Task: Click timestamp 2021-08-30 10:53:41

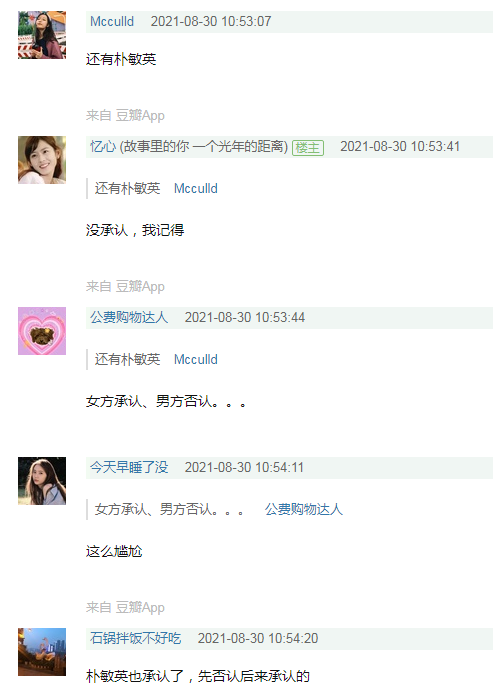Action: click(400, 146)
